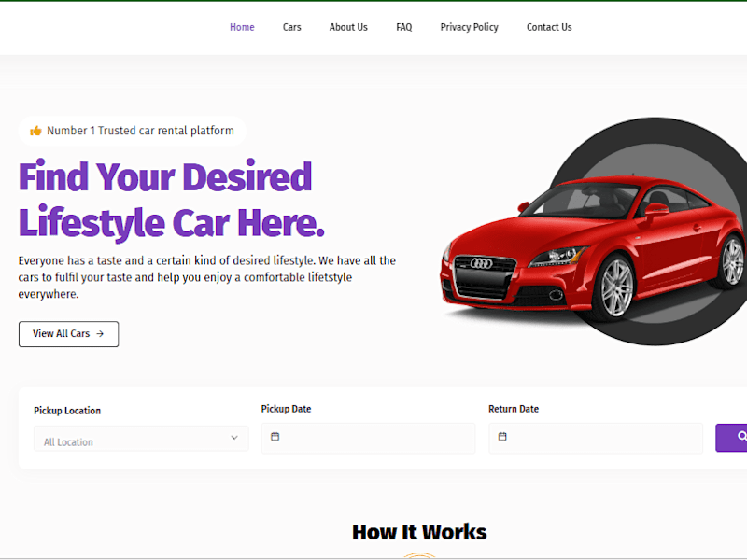Open the Contact Us page
The height and width of the screenshot is (560, 747).
pyautogui.click(x=549, y=28)
